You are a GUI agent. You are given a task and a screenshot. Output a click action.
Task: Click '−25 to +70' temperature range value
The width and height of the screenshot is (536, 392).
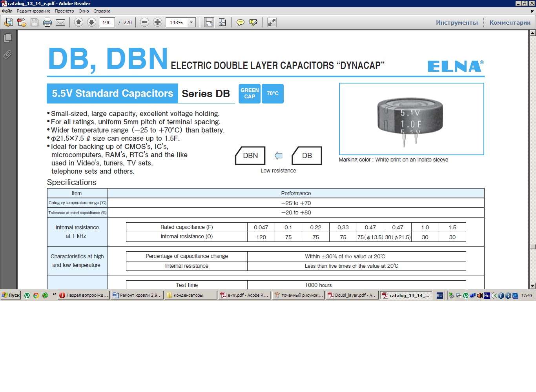coord(296,203)
